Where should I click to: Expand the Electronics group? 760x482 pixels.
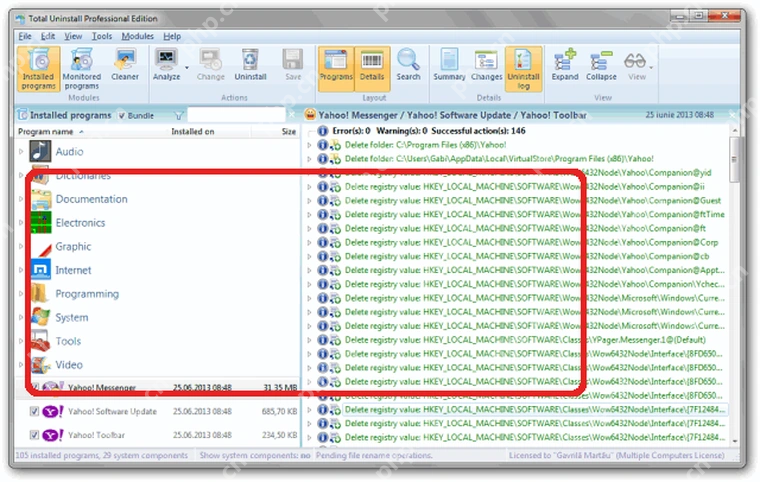[x=21, y=223]
